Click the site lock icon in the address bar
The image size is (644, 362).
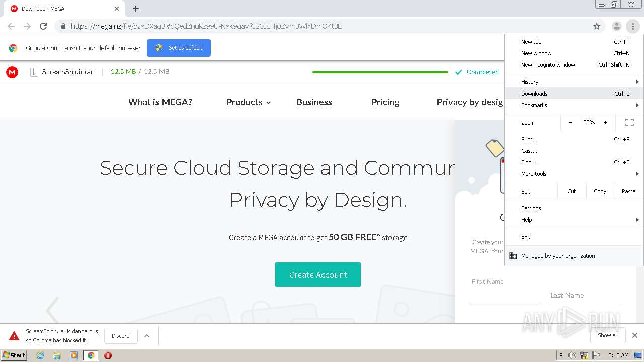tap(63, 26)
